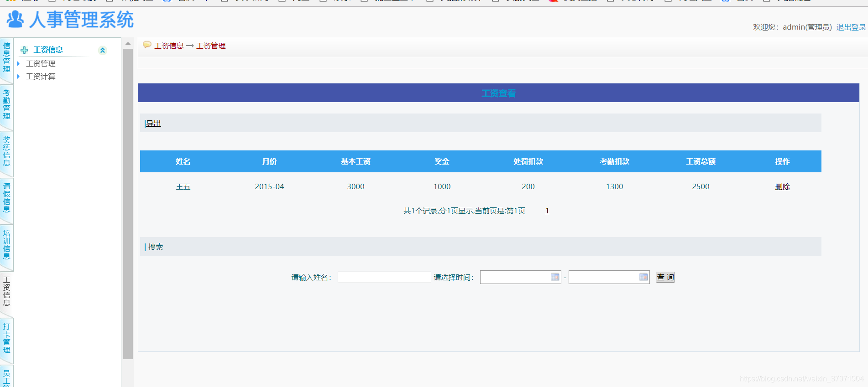Click the personnel system logo icon
The width and height of the screenshot is (868, 387).
15,19
